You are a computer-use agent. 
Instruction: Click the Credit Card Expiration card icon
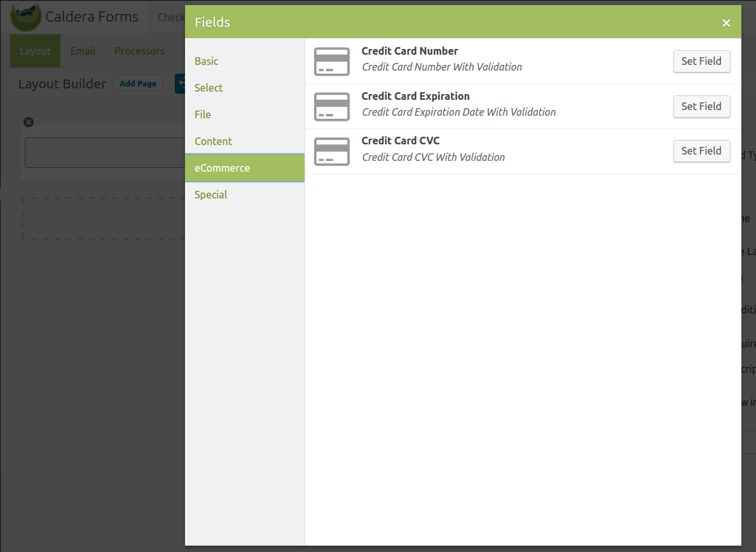(x=332, y=107)
